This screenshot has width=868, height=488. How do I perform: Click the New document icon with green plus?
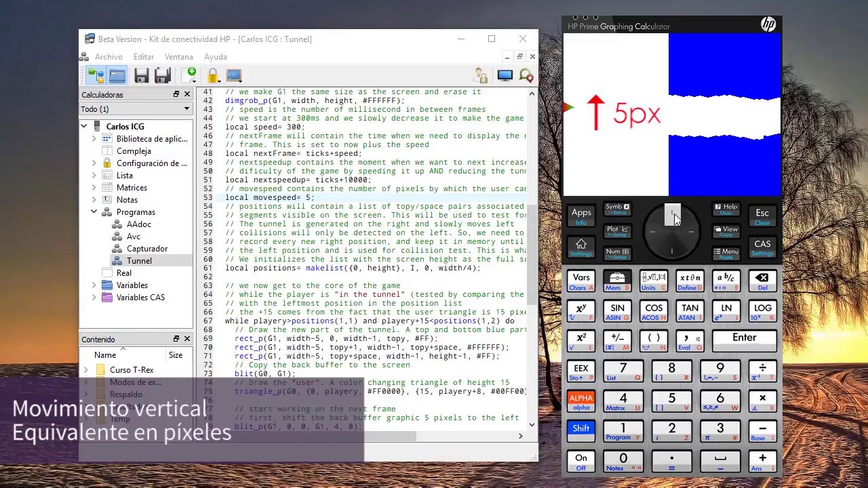pyautogui.click(x=191, y=75)
